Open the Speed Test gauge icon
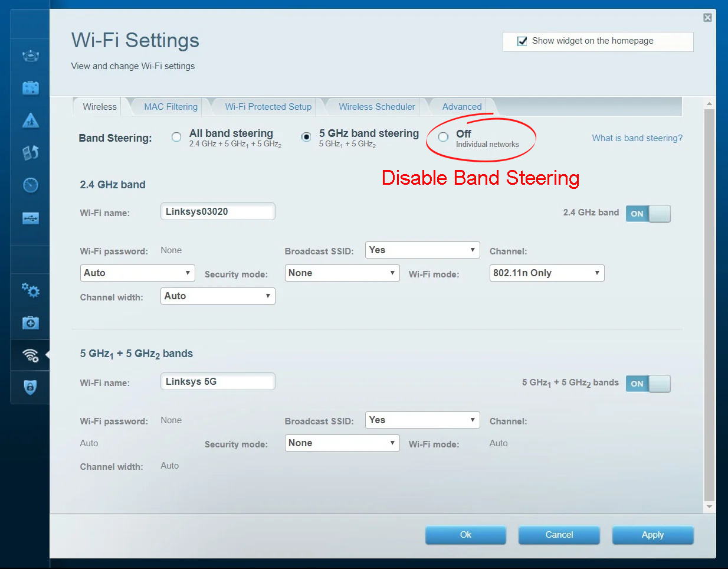Screen dimensions: 728x569 [30, 185]
